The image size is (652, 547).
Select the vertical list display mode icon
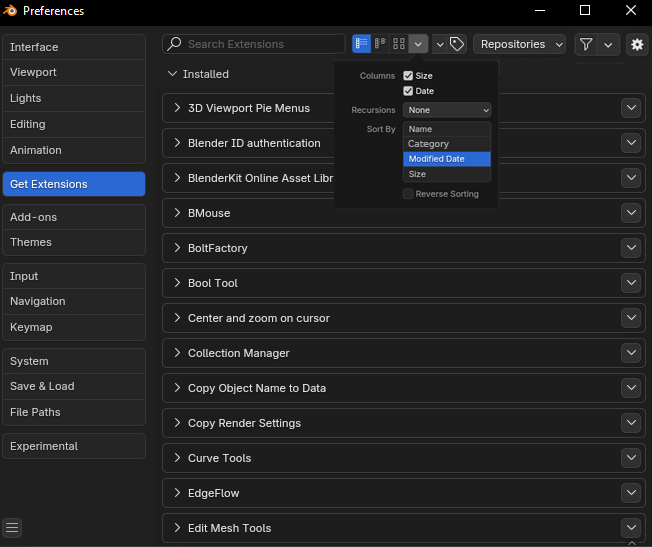361,44
